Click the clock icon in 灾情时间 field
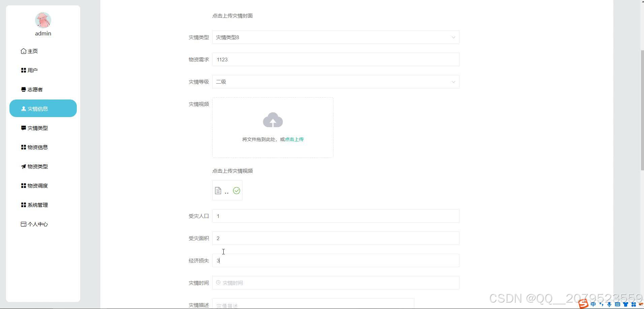This screenshot has width=644, height=309. (x=218, y=282)
